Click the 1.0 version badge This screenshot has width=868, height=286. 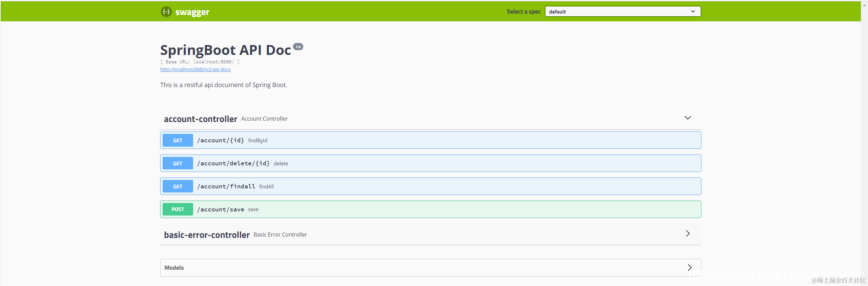pos(298,47)
